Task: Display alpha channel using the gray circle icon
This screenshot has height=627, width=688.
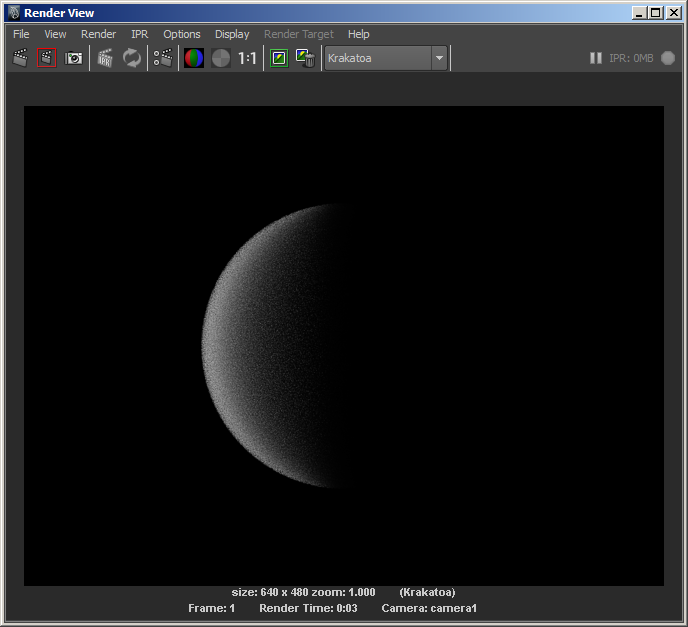Action: click(221, 58)
